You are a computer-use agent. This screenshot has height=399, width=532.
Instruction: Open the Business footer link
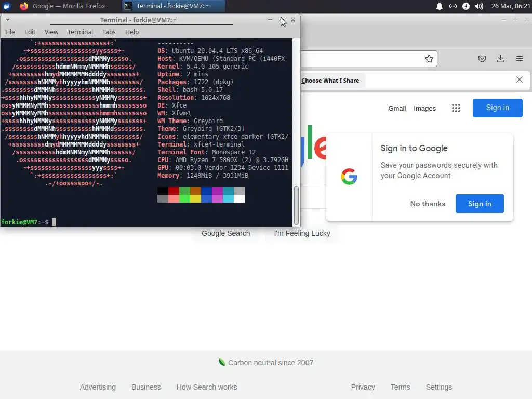coord(146,387)
